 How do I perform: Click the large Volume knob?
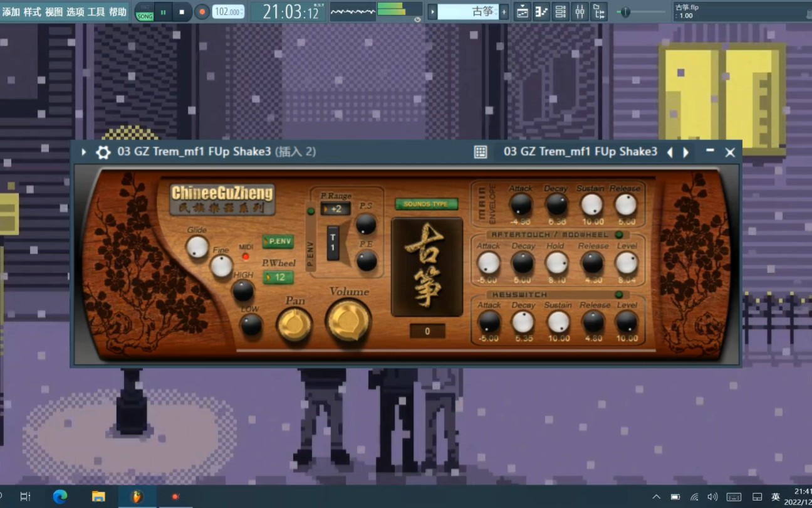click(348, 320)
